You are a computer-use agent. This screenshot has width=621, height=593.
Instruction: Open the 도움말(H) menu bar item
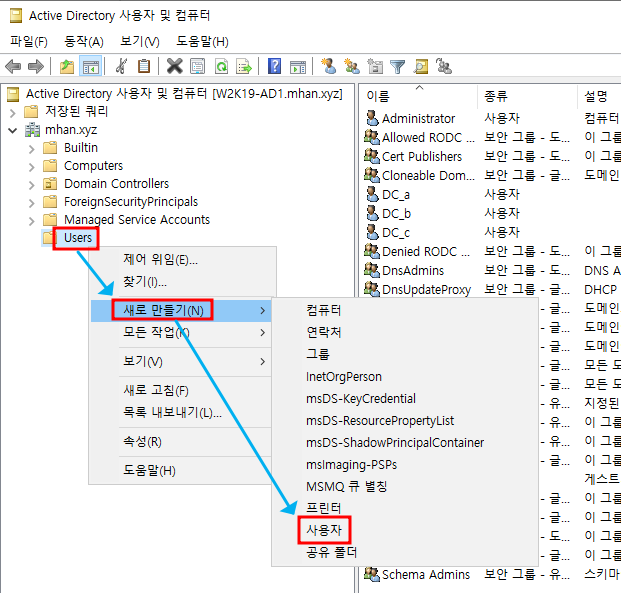202,41
